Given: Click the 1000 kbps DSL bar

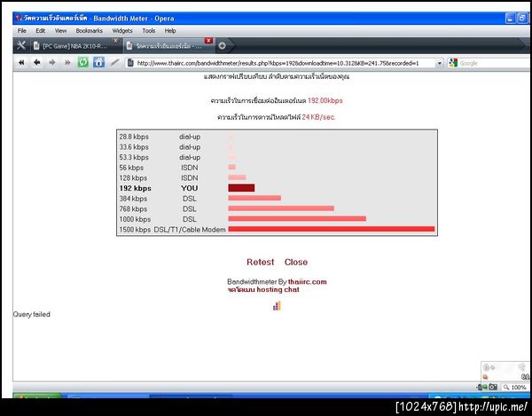Looking at the screenshot, I should click(297, 219).
